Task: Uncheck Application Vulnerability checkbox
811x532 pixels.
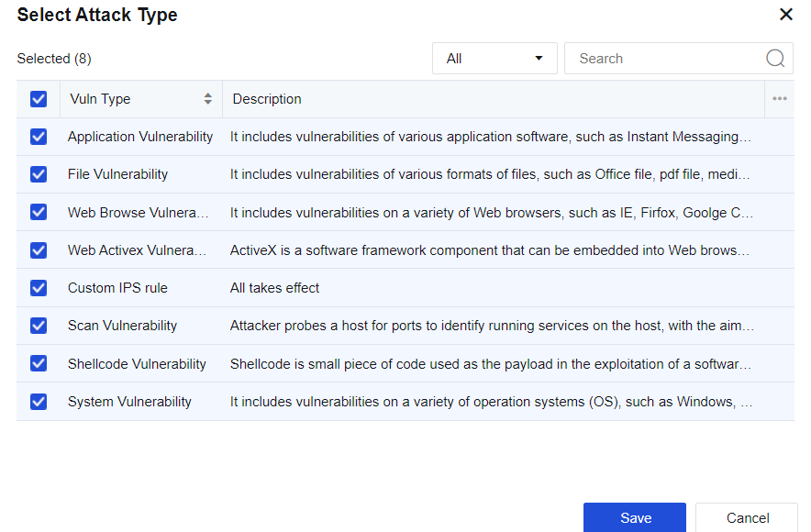Action: click(39, 137)
